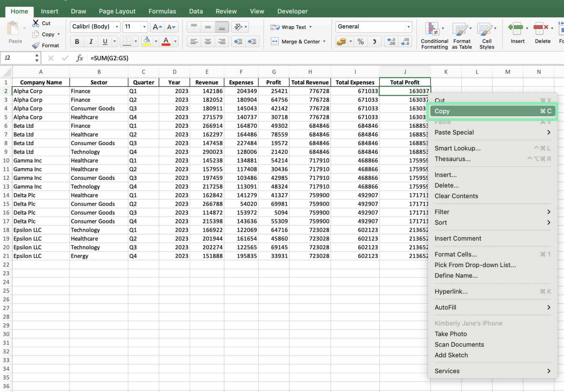Toggle Underline formatting
Viewport: 564px width, 392px height.
(105, 41)
